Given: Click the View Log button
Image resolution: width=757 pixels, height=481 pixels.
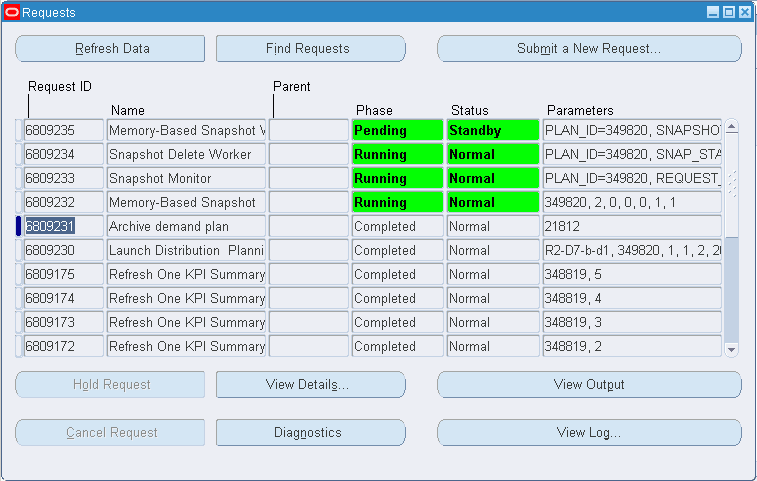Looking at the screenshot, I should 589,432.
